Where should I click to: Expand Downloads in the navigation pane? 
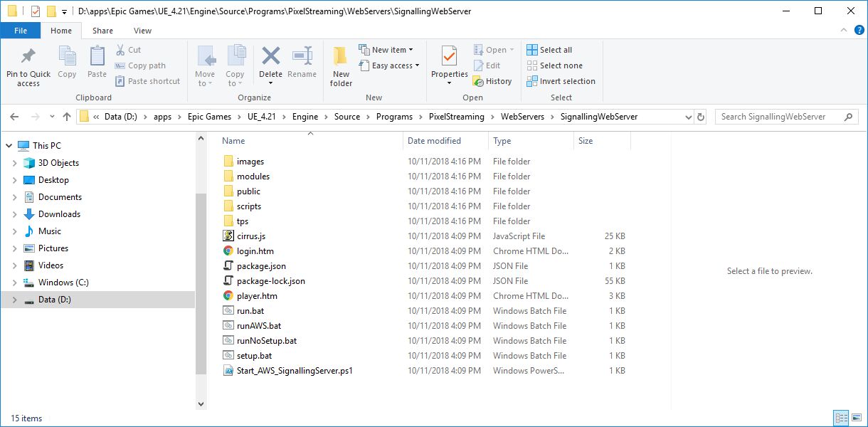pyautogui.click(x=16, y=213)
